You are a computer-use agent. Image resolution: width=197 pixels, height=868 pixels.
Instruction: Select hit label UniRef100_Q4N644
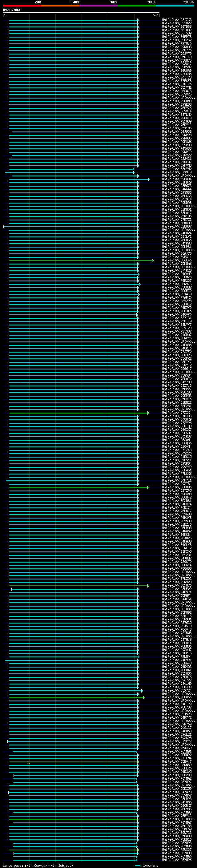click(177, 189)
